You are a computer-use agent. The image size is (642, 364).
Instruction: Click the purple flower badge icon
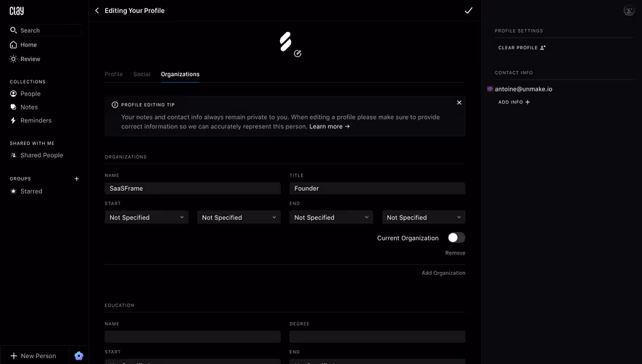79,356
